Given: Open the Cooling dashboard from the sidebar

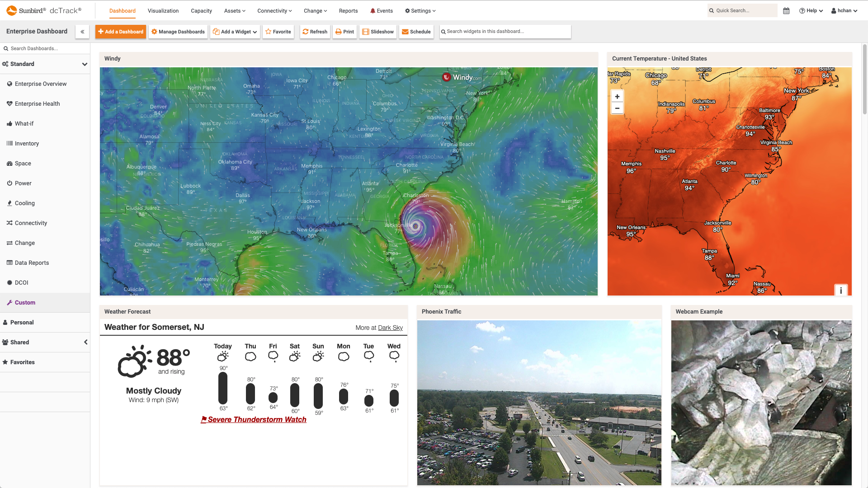Looking at the screenshot, I should (25, 203).
